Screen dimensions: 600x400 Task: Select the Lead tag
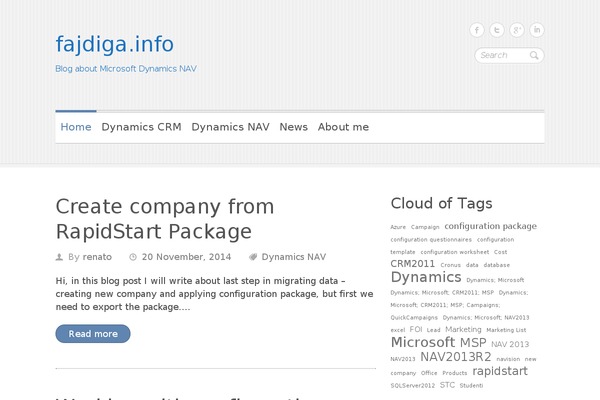click(434, 330)
